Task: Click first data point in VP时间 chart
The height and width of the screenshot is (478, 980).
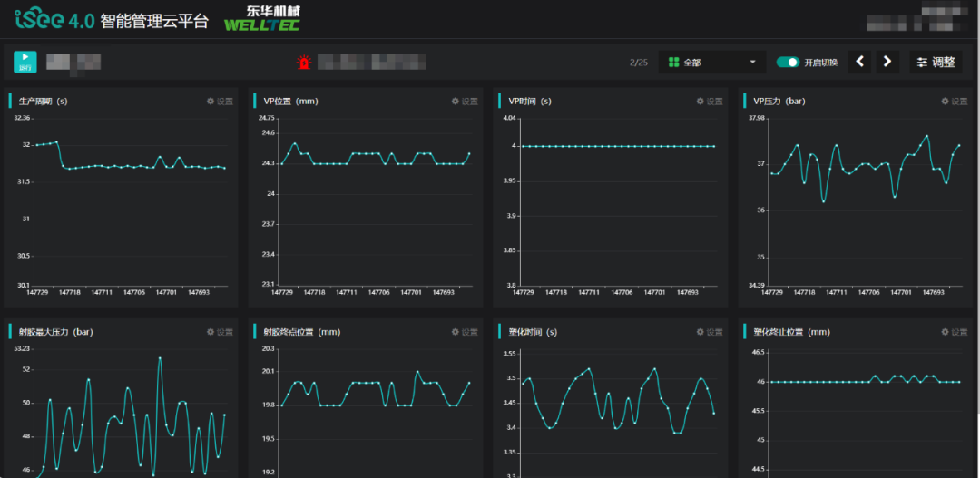Action: point(524,146)
